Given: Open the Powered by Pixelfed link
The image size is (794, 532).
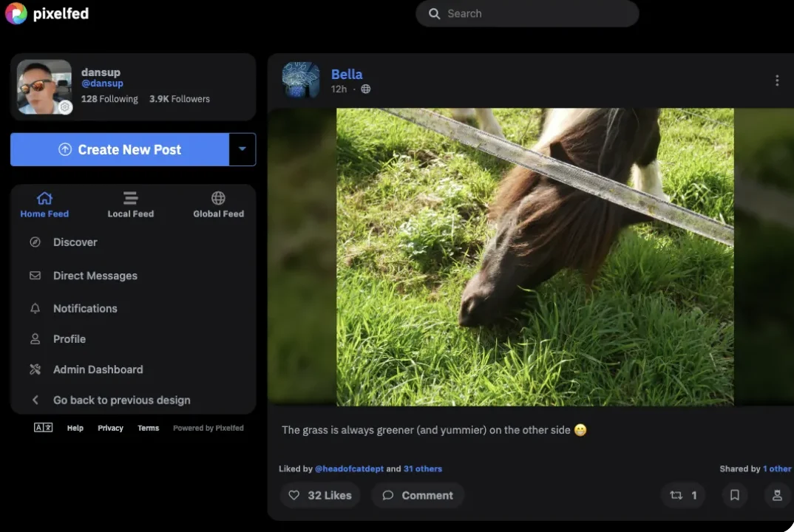Looking at the screenshot, I should click(208, 429).
